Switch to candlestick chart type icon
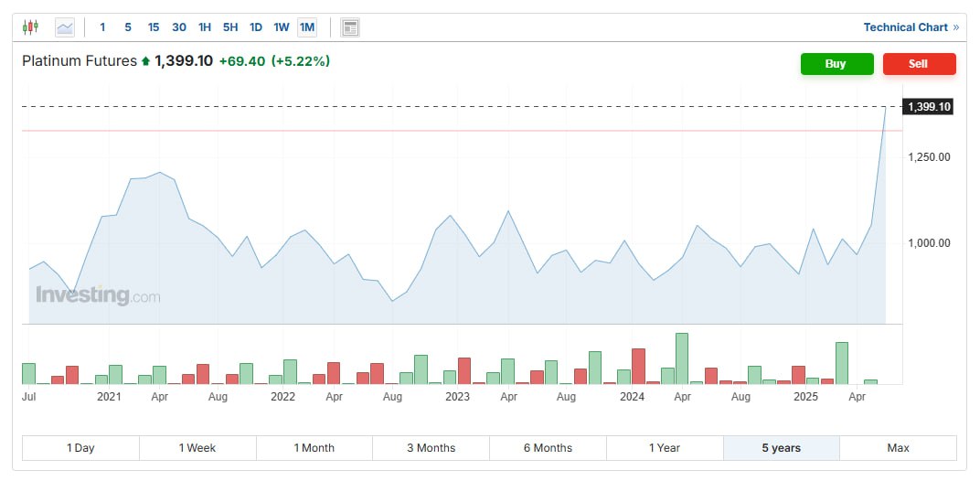Screen dimensions: 980x481 30,27
